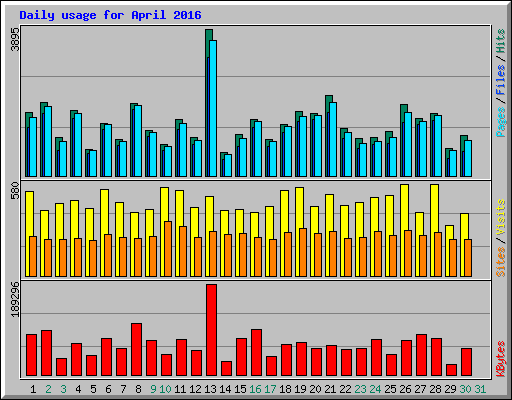512x400 pixels.
Task: Click day label 15 on x-axis
Action: (x=240, y=389)
